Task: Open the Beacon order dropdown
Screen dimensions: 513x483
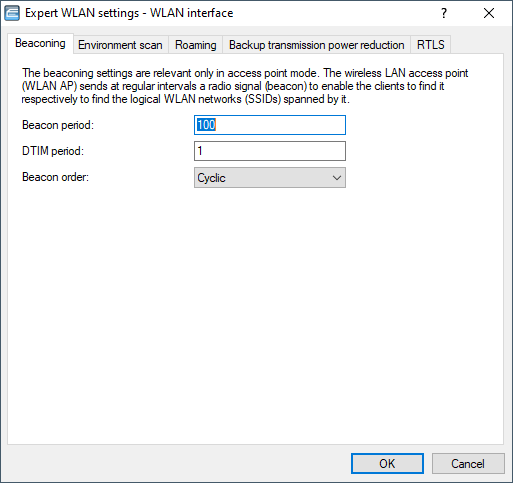Action: (270, 178)
